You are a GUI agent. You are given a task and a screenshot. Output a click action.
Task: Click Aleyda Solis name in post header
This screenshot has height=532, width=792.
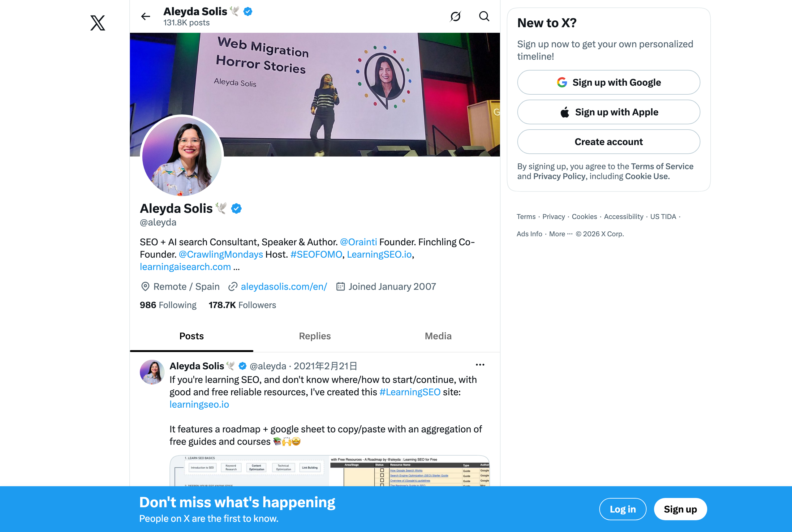click(x=197, y=366)
